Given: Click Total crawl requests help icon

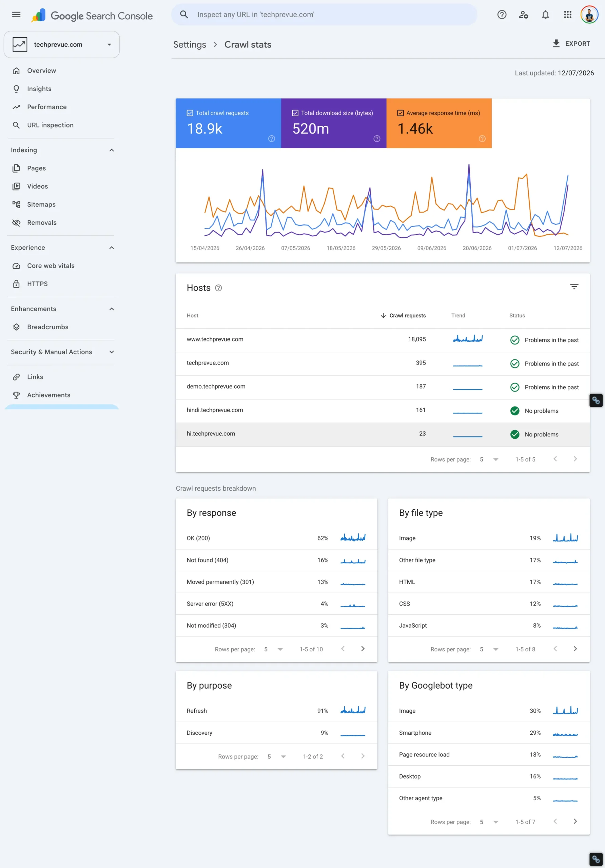Looking at the screenshot, I should click(272, 139).
